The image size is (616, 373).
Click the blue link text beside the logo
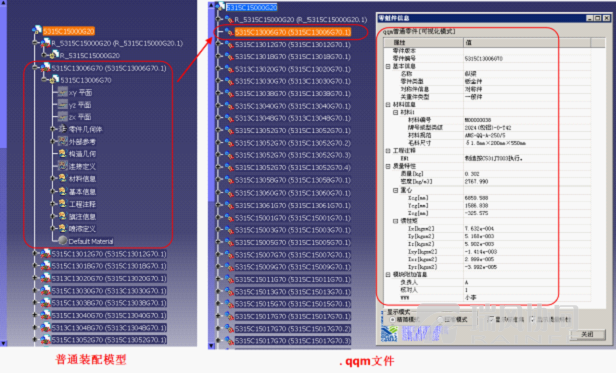point(422,334)
